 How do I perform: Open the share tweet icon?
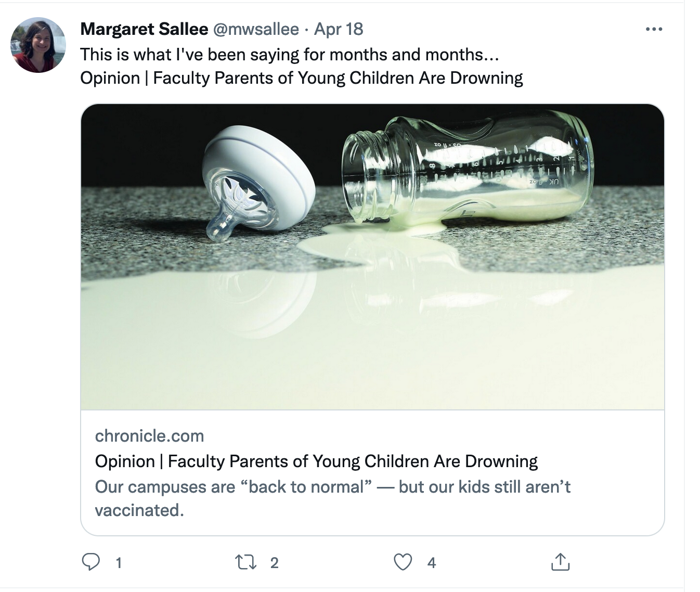pyautogui.click(x=560, y=562)
